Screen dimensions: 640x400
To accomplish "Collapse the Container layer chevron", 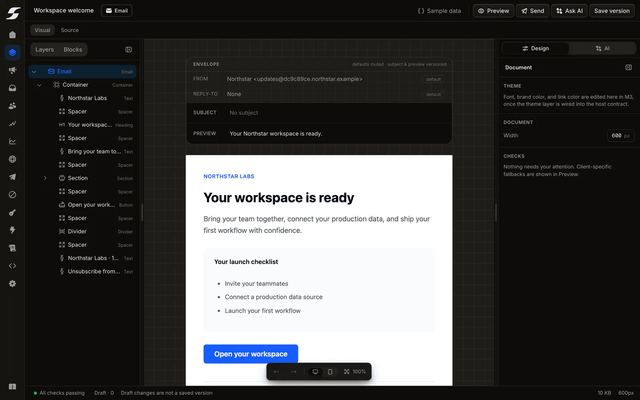I will [x=40, y=85].
